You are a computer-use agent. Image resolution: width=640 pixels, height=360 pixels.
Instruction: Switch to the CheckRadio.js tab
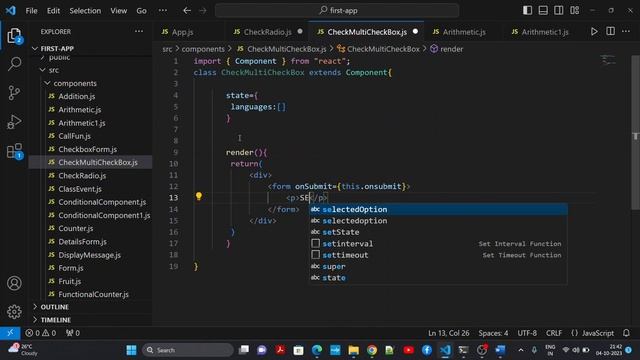(x=267, y=32)
